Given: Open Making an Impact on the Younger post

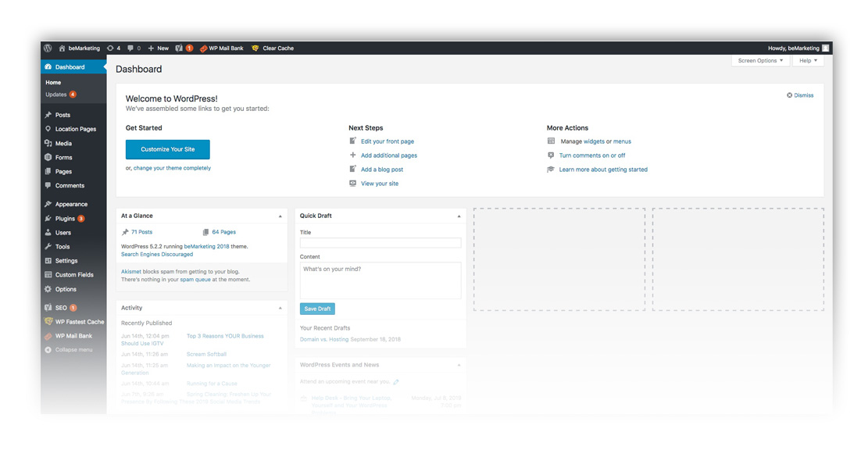Looking at the screenshot, I should [x=229, y=366].
